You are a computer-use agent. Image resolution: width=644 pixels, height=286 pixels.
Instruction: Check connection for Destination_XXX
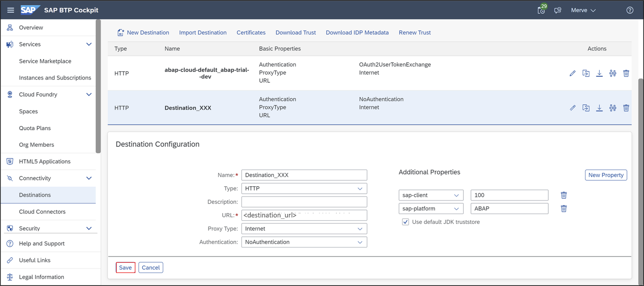(613, 108)
